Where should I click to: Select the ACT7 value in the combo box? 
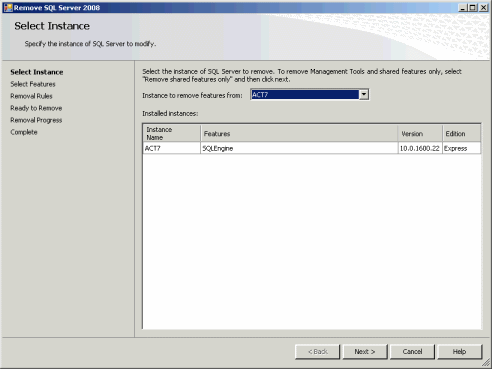pos(305,95)
